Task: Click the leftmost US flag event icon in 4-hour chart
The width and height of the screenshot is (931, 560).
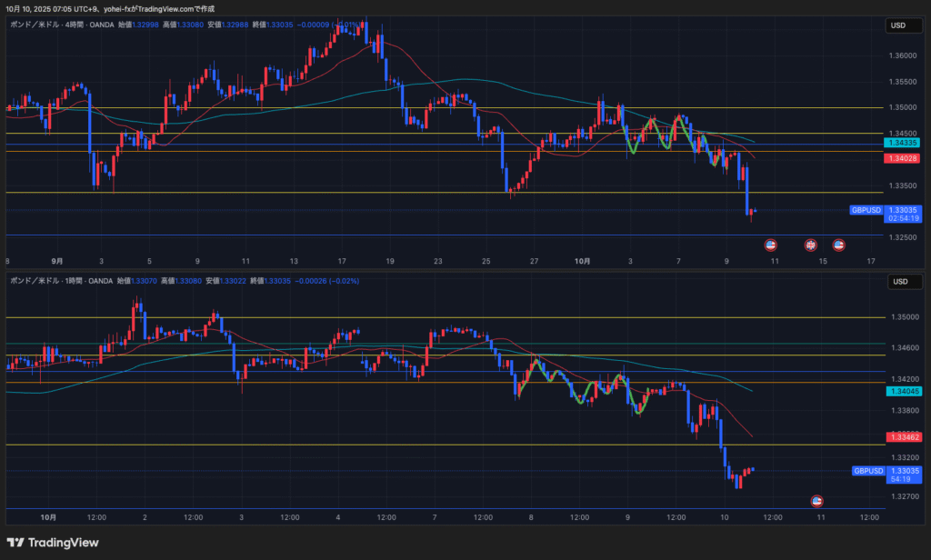Action: point(771,245)
